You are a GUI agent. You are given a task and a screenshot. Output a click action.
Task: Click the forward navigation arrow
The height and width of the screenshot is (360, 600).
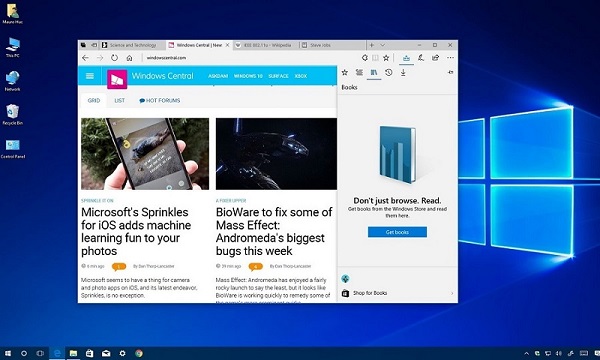[100, 58]
